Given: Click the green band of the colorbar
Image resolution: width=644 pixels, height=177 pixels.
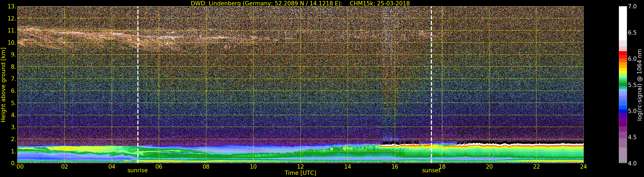Looking at the screenshot, I should 623,83.
